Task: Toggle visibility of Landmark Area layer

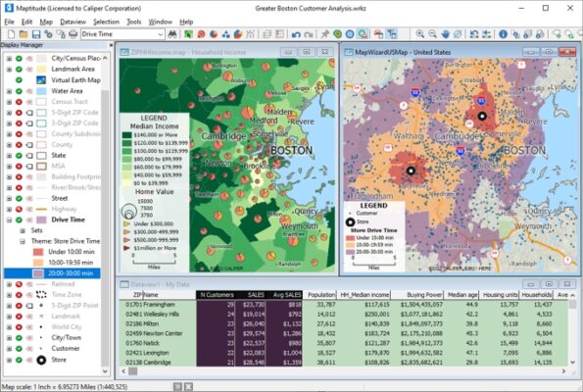Action: pyautogui.click(x=19, y=70)
